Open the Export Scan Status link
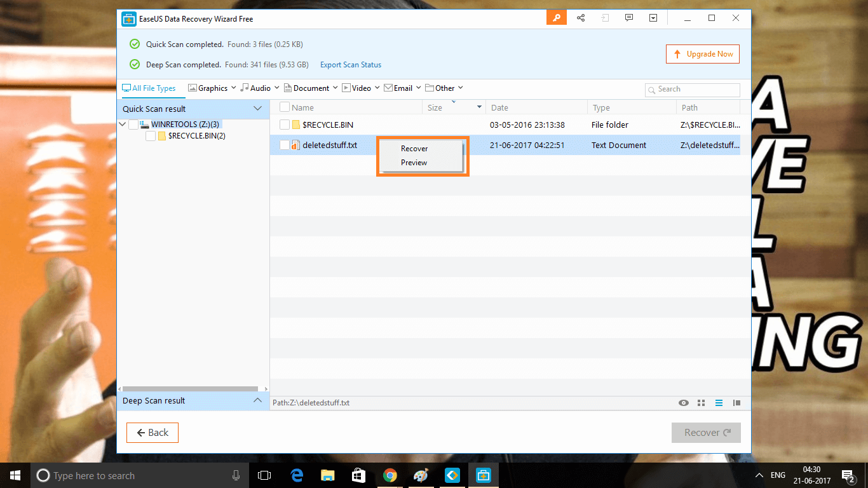 tap(351, 65)
